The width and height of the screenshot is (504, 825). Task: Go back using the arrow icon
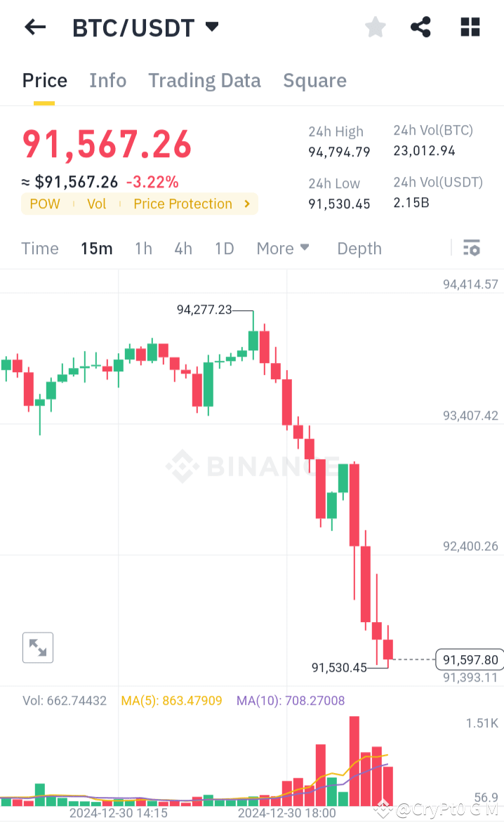(34, 27)
